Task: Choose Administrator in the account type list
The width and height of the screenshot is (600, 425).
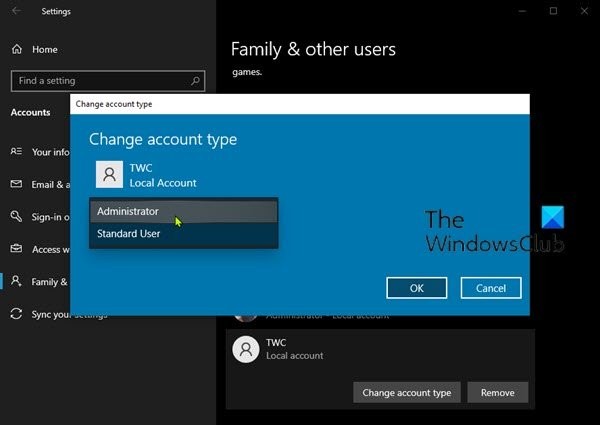Action: 184,211
